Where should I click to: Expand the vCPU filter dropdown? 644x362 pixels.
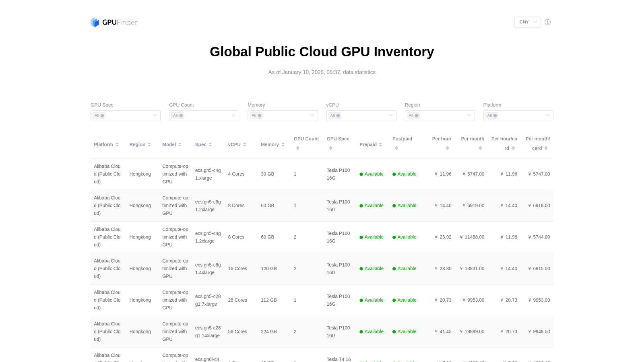click(x=390, y=115)
